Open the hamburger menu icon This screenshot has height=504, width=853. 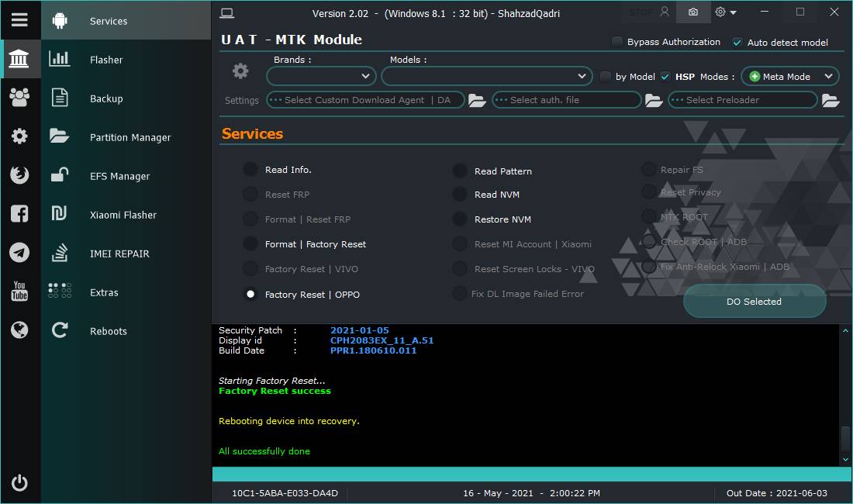19,20
